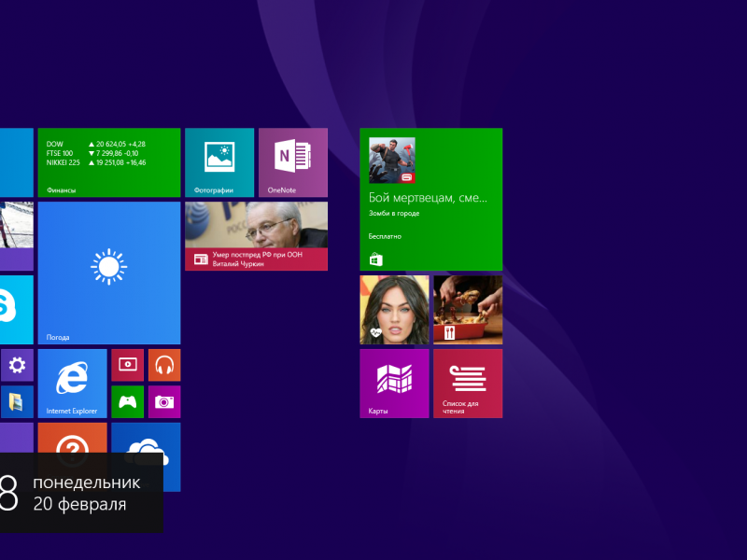Click the Бесплатно label on Store tile
Screen dimensions: 747x560
point(385,236)
